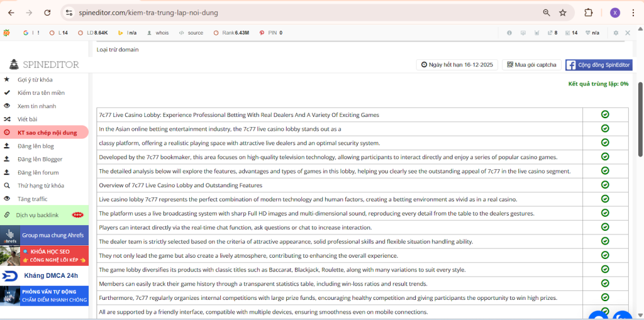Open SEO toolbar settings gear
Viewport: 644px width, 320px height.
click(616, 33)
